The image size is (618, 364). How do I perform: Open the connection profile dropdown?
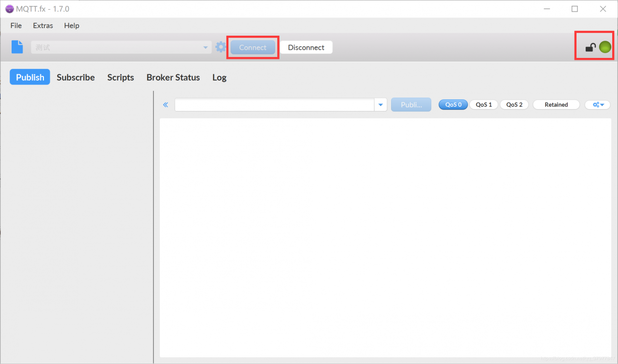tap(122, 47)
